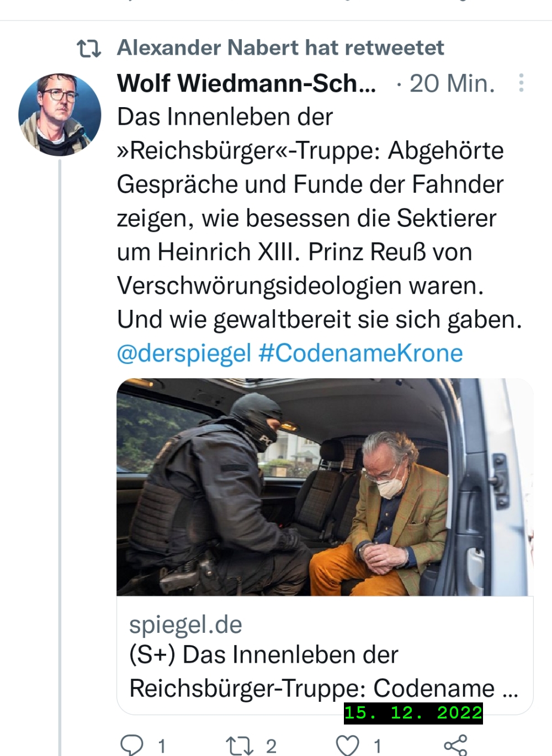The image size is (552, 756).
Task: Open the @derspiegel mention
Action: tap(184, 353)
